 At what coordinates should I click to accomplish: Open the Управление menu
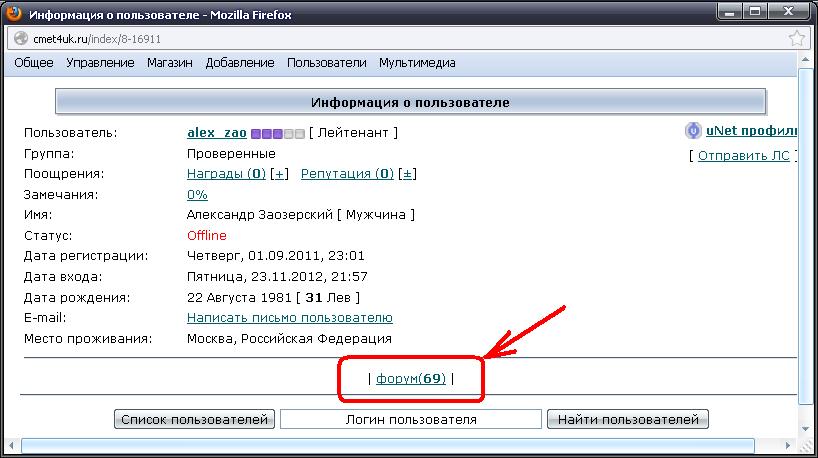click(100, 63)
